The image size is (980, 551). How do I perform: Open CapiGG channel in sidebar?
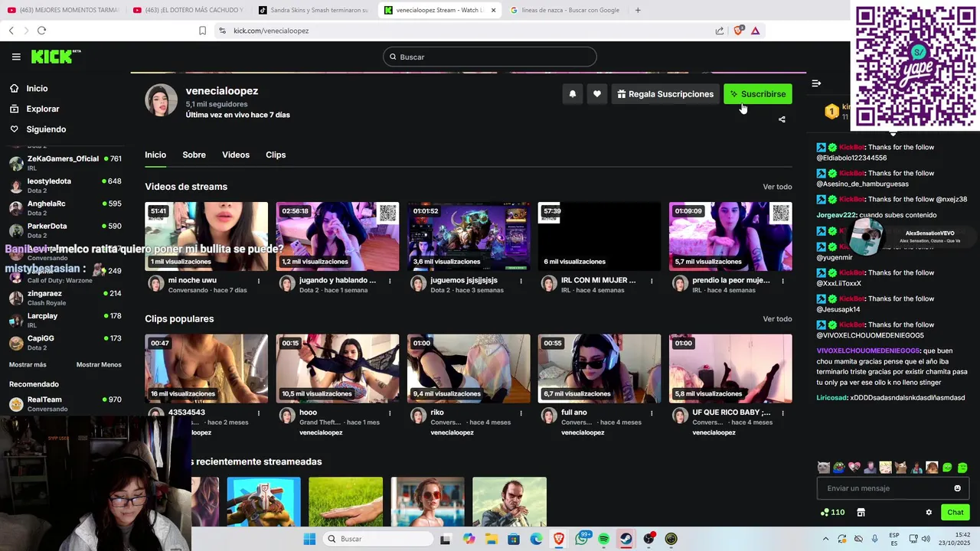65,343
